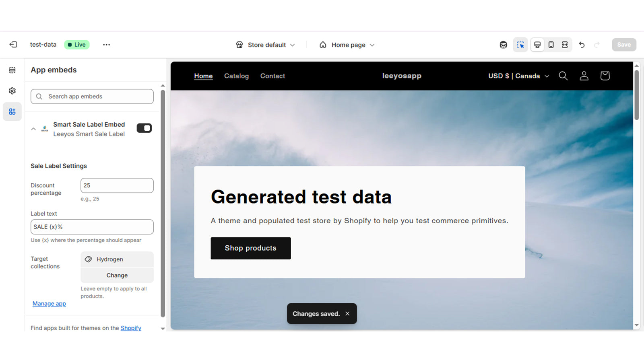Viewport: 644px width, 362px height.
Task: Collapse Smart Sale Label Embed settings
Action: point(33,129)
